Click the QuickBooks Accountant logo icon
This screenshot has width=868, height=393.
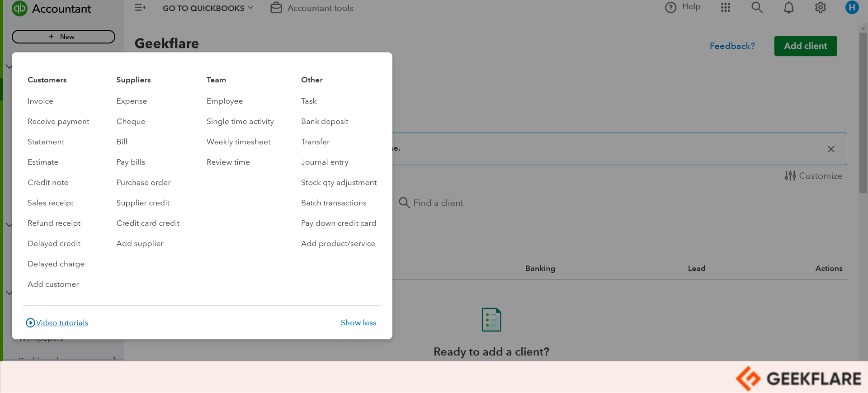pyautogui.click(x=19, y=9)
